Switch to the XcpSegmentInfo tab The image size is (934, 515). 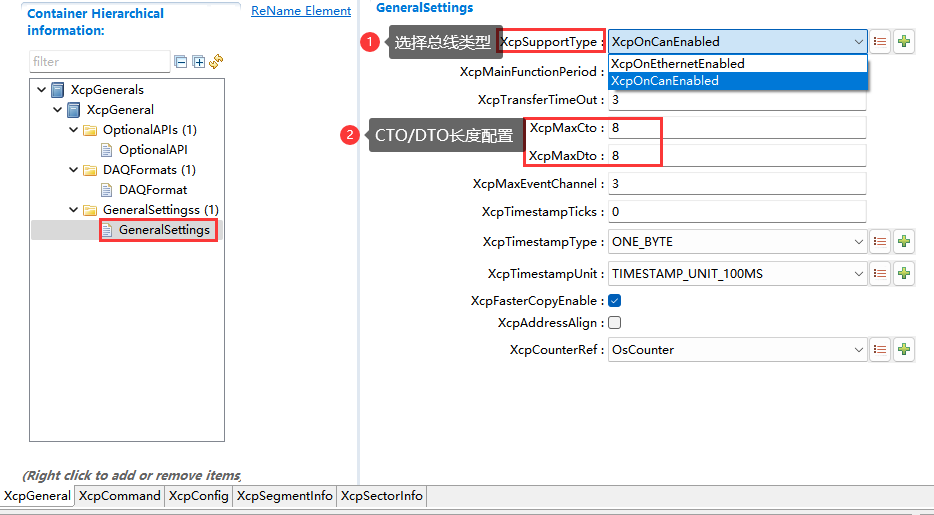tap(285, 496)
